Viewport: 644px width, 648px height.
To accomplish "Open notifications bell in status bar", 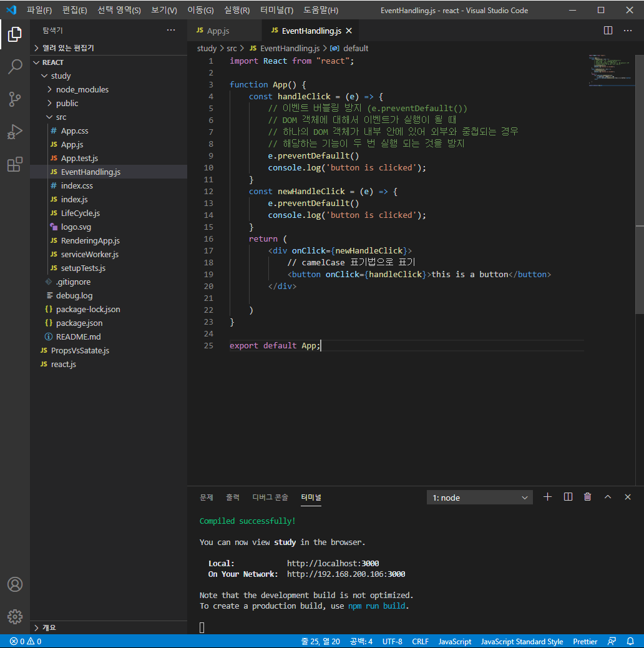I will [630, 641].
